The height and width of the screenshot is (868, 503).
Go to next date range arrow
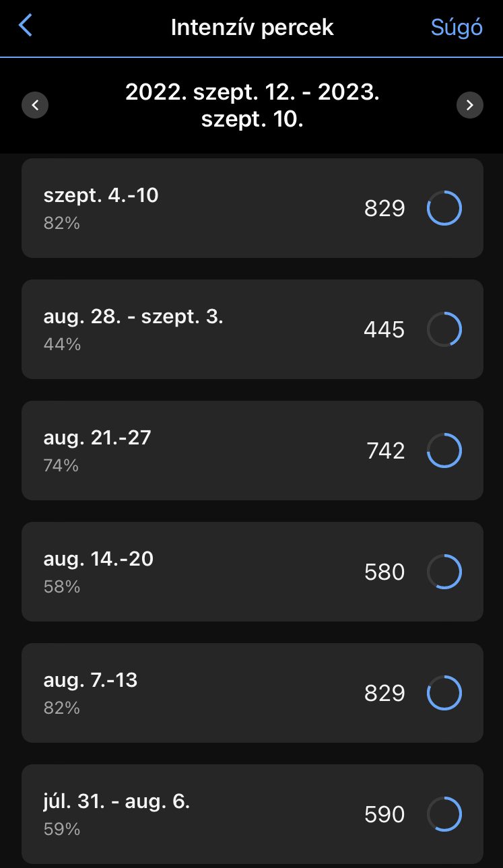coord(469,106)
